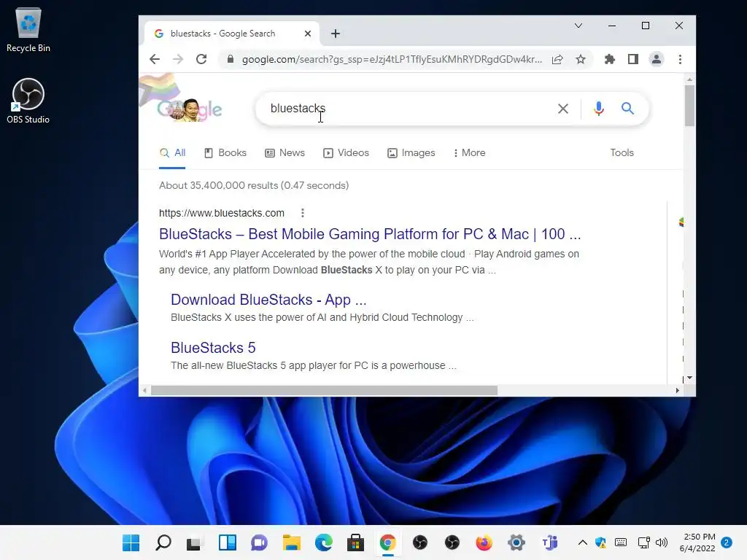Open File Explorer from the taskbar
The image size is (747, 560).
(292, 542)
